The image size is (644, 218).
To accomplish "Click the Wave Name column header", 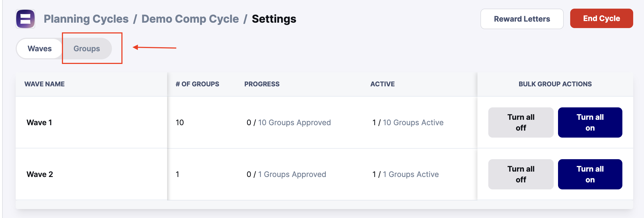I will pyautogui.click(x=44, y=84).
